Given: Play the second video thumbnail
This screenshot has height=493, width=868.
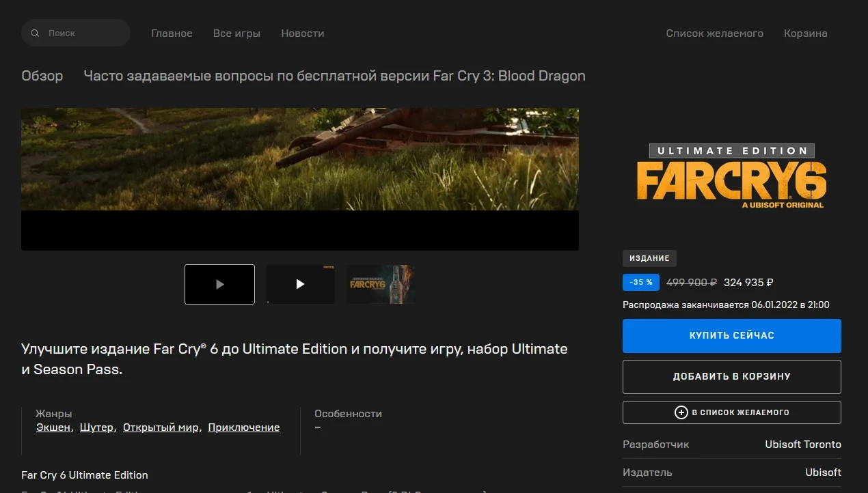Looking at the screenshot, I should (300, 284).
